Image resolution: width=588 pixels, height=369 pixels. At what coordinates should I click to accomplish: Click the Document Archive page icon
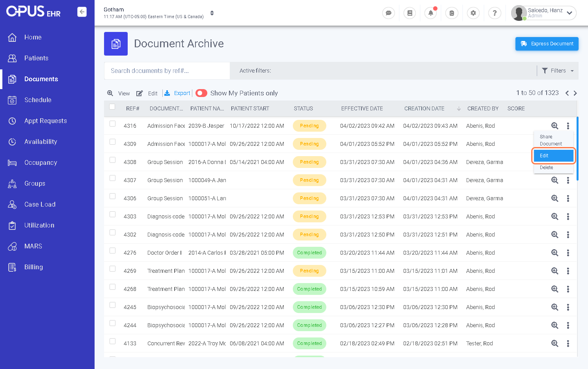tap(116, 44)
